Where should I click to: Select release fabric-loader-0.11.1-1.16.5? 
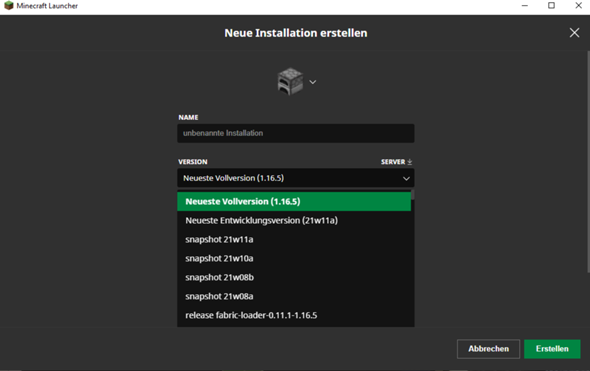(x=294, y=315)
